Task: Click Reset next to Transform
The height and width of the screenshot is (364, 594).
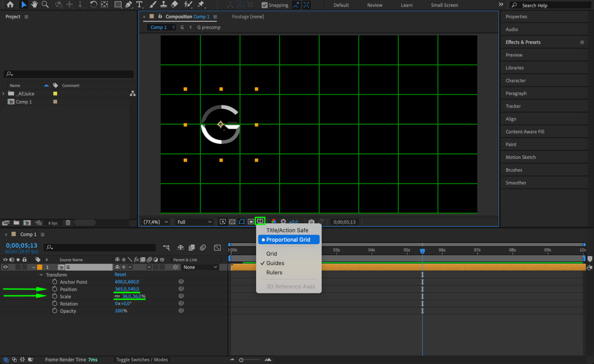Action: click(x=120, y=275)
